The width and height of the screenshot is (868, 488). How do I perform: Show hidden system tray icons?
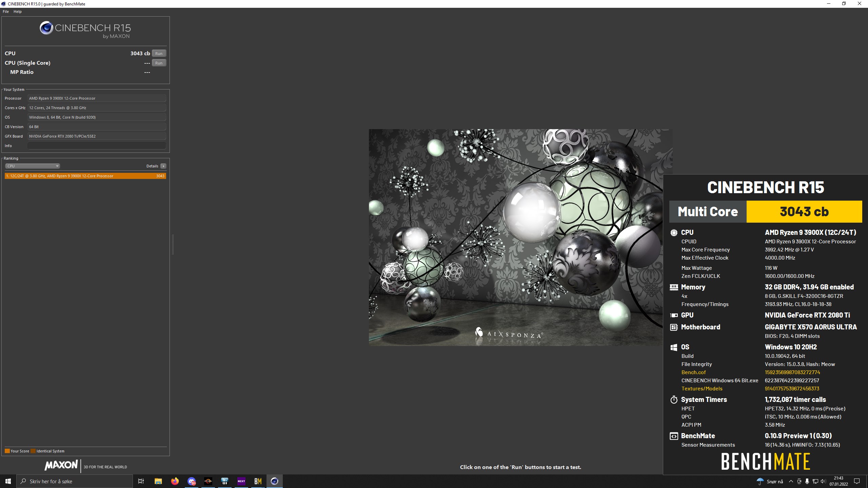point(791,481)
